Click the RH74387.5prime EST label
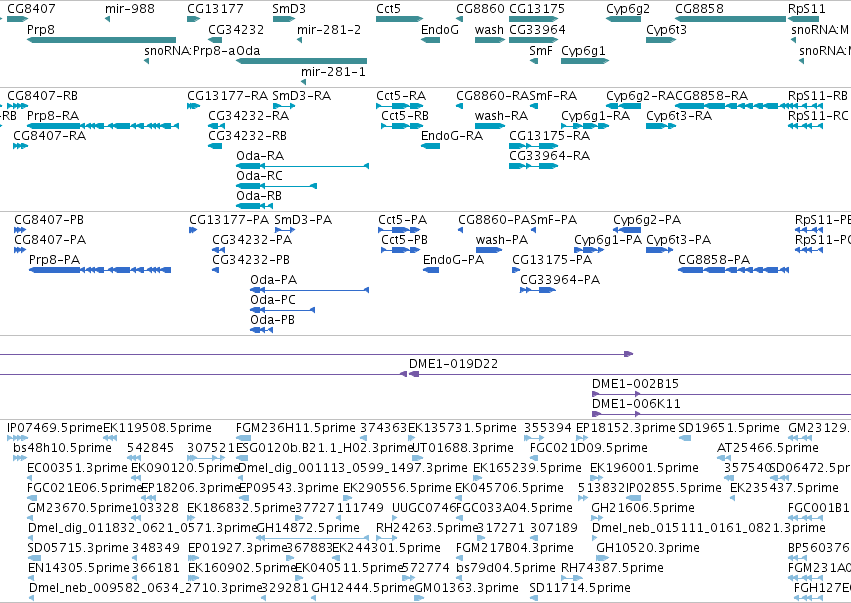The image size is (851, 603). coord(612,568)
